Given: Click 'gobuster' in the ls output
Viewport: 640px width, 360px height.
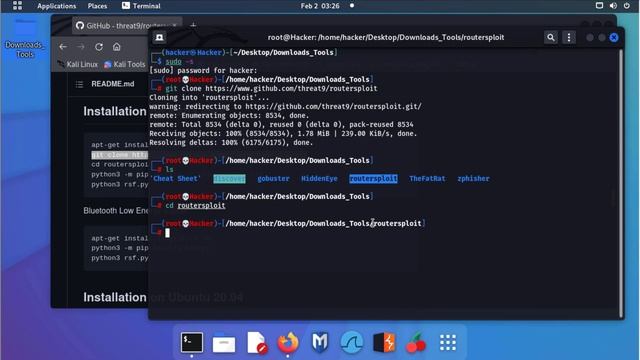Looking at the screenshot, I should point(273,179).
